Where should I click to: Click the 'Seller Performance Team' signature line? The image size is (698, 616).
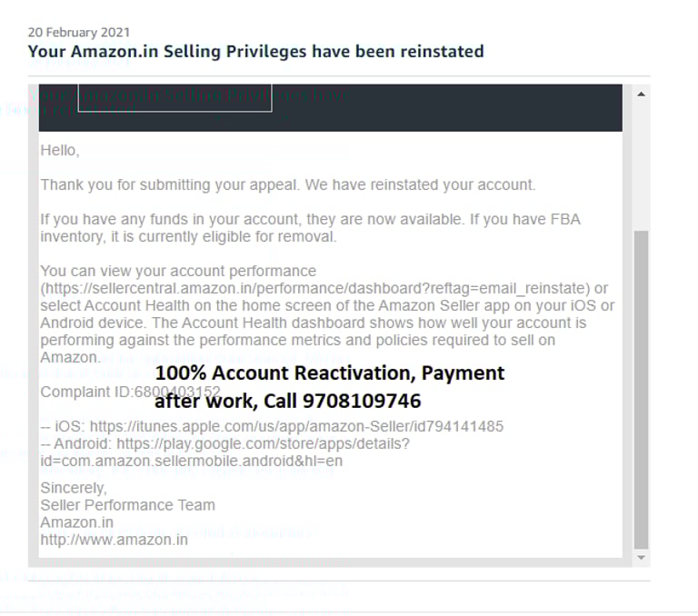128,505
